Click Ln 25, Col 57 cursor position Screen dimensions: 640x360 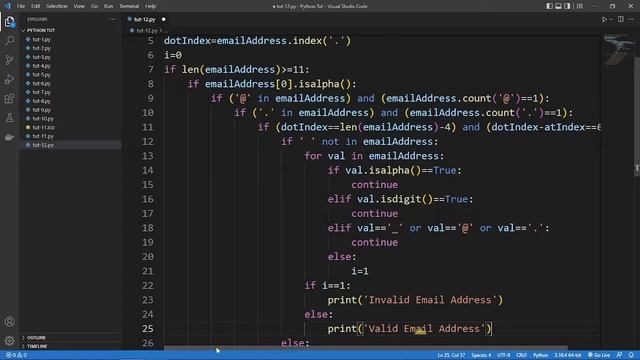pyautogui.click(x=451, y=355)
